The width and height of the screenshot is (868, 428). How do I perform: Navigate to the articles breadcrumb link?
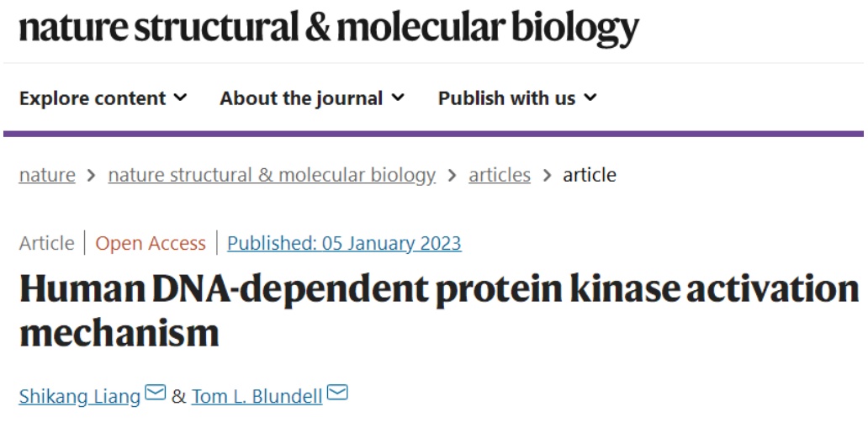point(500,175)
